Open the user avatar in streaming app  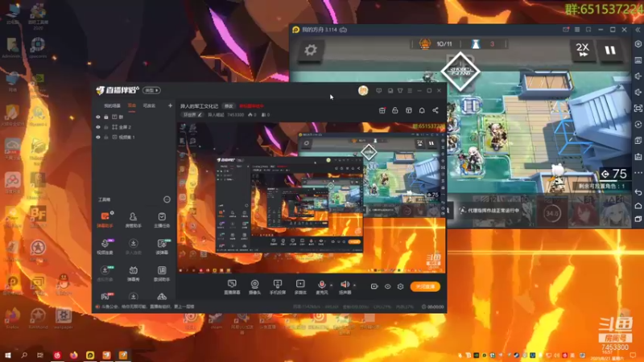tap(363, 91)
